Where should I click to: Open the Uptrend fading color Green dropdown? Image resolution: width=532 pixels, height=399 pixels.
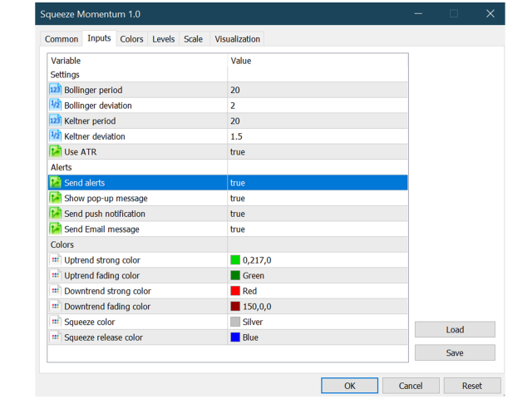point(316,276)
